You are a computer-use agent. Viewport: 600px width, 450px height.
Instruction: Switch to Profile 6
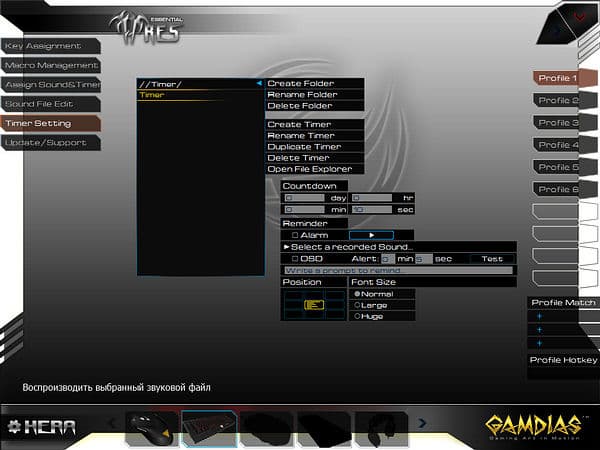click(565, 189)
